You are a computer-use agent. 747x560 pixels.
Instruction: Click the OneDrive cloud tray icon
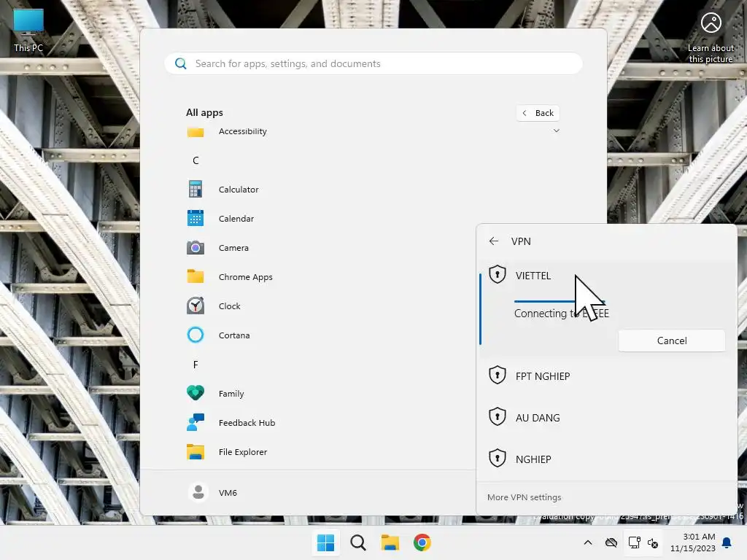(611, 542)
